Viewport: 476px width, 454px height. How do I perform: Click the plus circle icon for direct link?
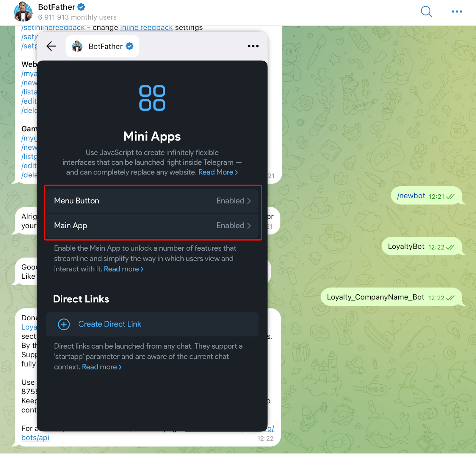64,324
